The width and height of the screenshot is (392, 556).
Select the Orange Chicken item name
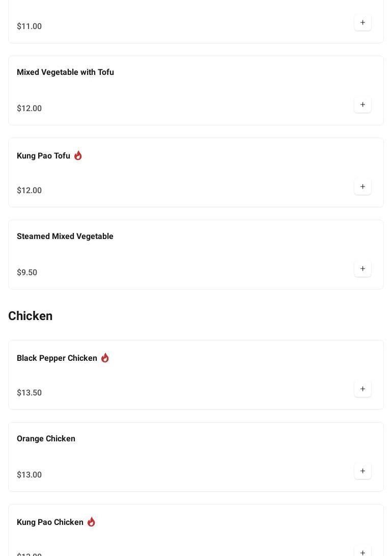46,439
